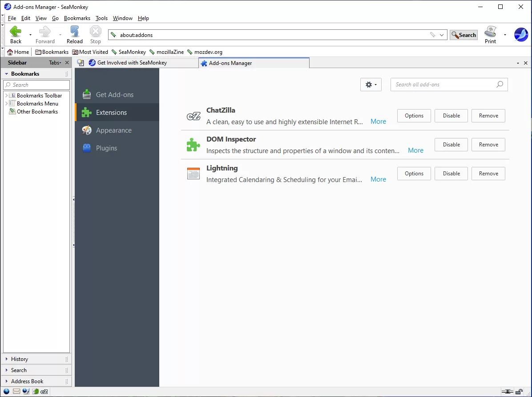The width and height of the screenshot is (532, 397).
Task: Click inside the Search all add-ons field
Action: click(445, 84)
